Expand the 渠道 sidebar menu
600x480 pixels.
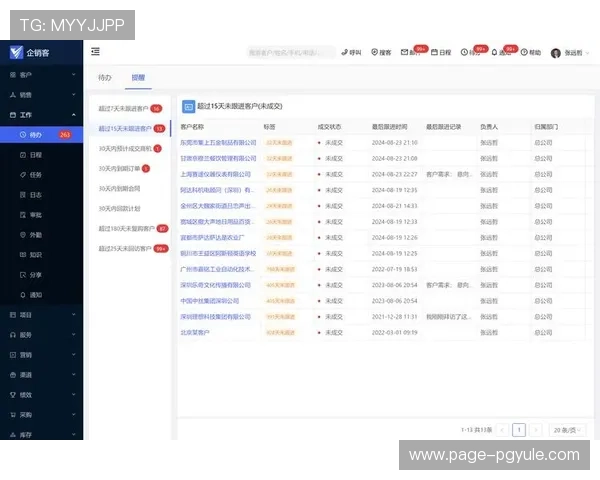click(x=42, y=375)
